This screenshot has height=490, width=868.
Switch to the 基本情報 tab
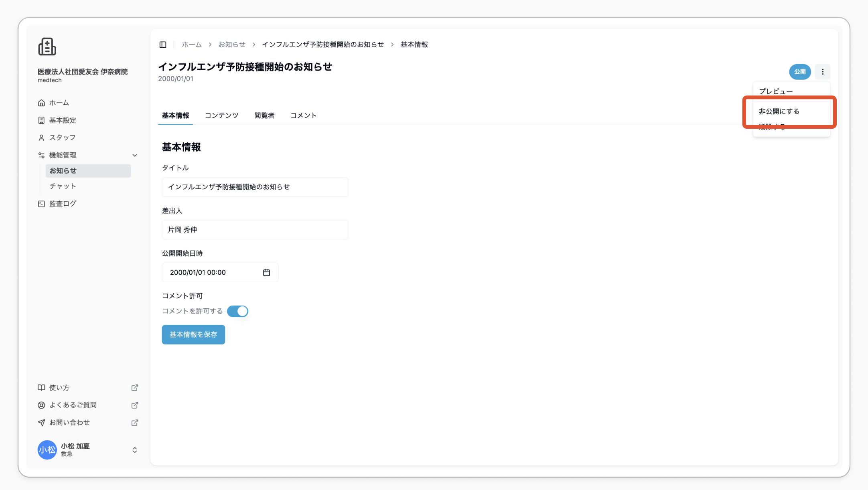coord(175,115)
